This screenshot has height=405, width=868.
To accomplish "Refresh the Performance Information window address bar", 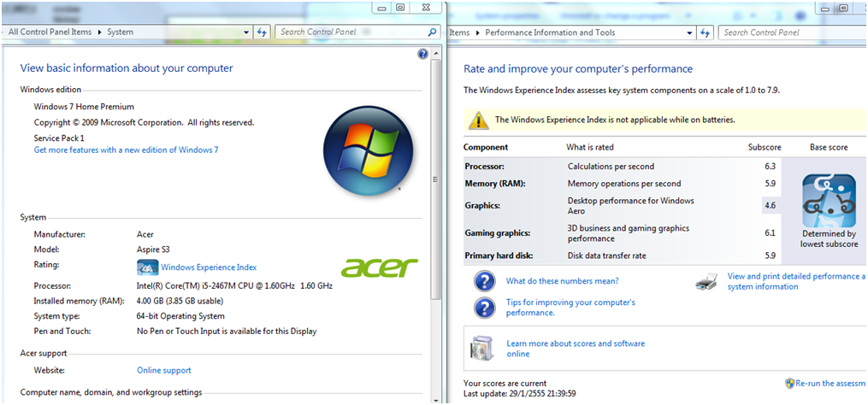I will (x=705, y=32).
